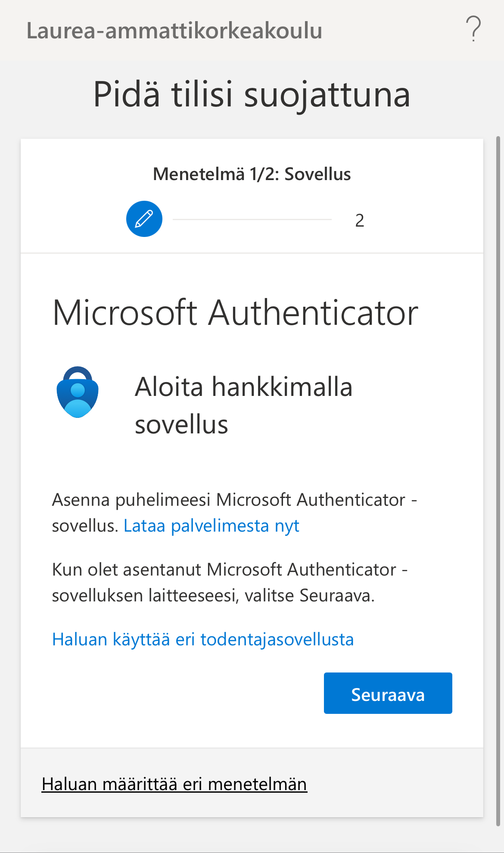Click the word "suojattuna" in the page title
This screenshot has width=504, height=853.
pyautogui.click(x=327, y=94)
